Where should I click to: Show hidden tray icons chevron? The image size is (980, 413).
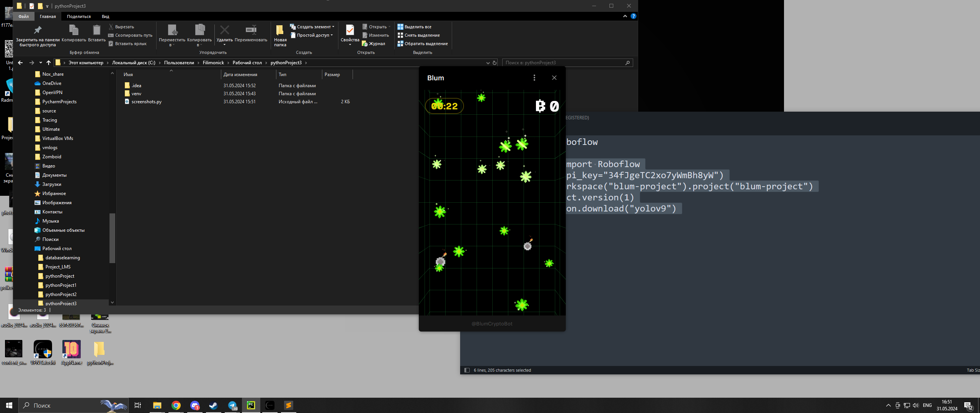[x=889, y=405]
